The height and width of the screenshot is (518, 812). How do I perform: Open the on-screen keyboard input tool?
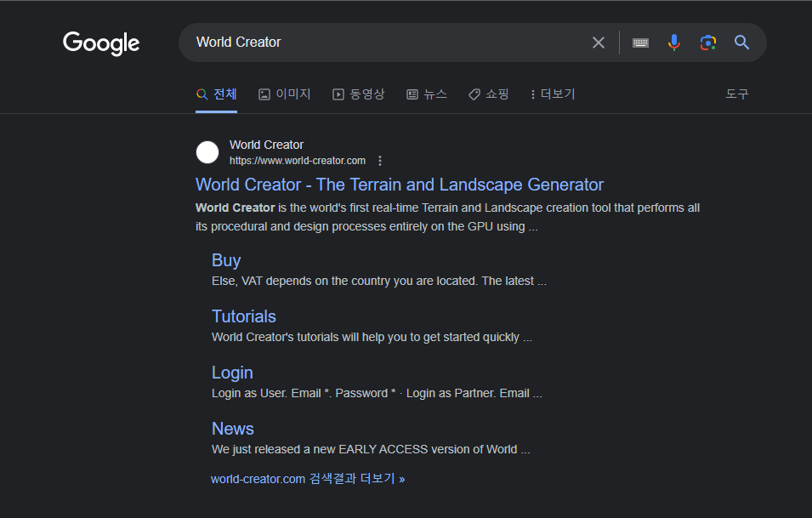point(640,43)
